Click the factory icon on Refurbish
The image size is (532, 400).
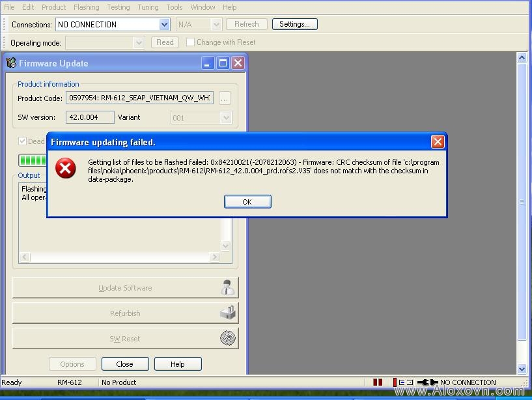point(228,313)
